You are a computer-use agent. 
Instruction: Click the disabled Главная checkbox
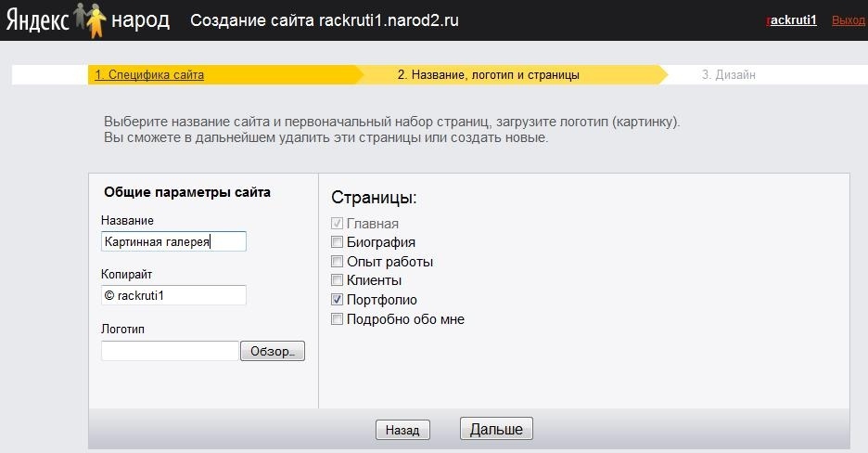coord(337,223)
